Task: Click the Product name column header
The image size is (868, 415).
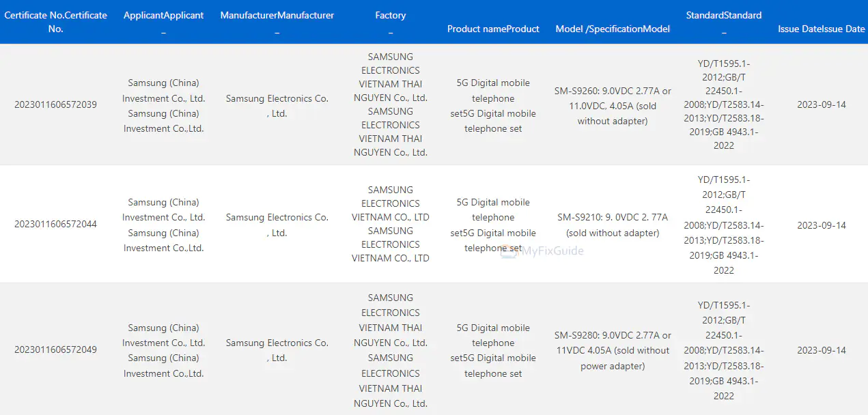Action: [x=493, y=29]
